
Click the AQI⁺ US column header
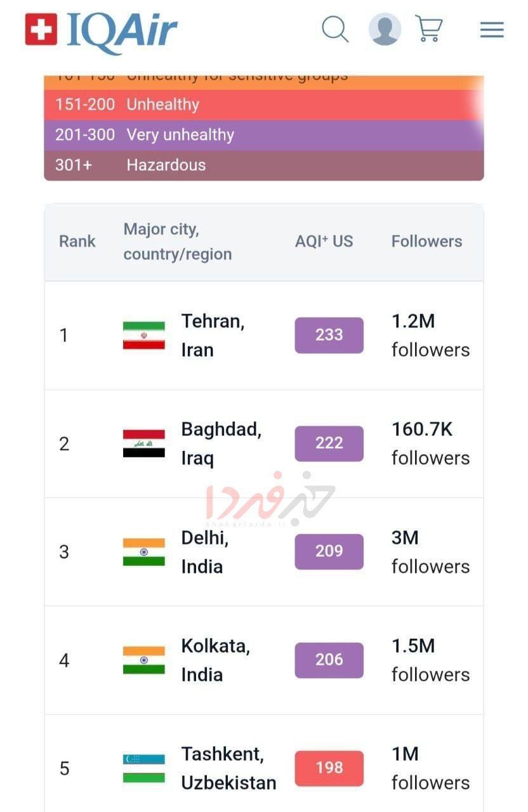click(324, 242)
